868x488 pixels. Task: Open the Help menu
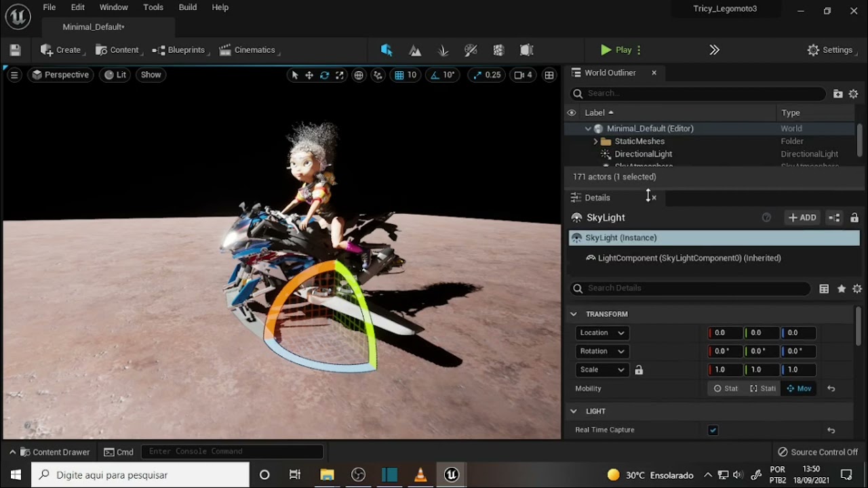pos(220,7)
